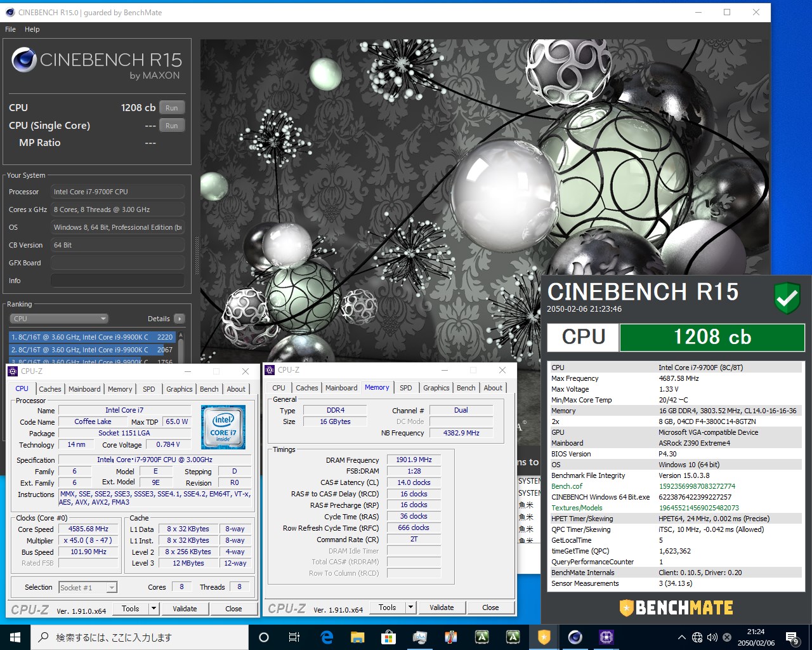Expand Tools dropdown arrow in right CPU-Z
Image resolution: width=812 pixels, height=650 pixels.
pos(410,607)
